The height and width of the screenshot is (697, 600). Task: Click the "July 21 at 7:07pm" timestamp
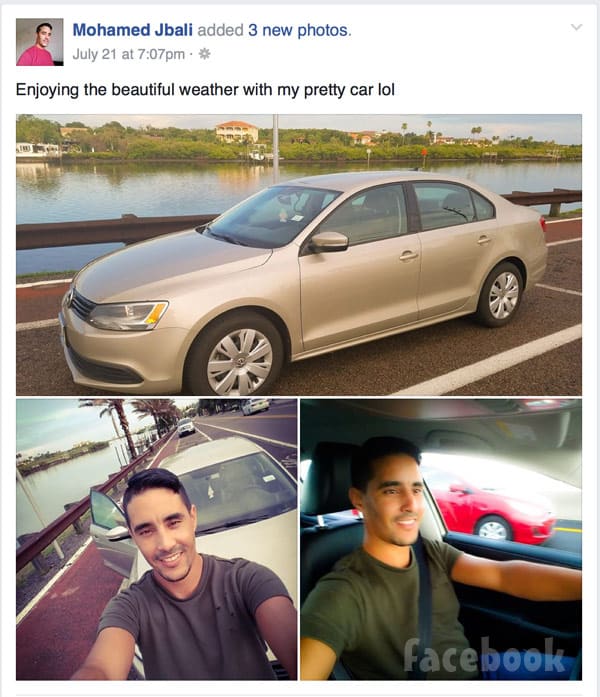pyautogui.click(x=128, y=54)
